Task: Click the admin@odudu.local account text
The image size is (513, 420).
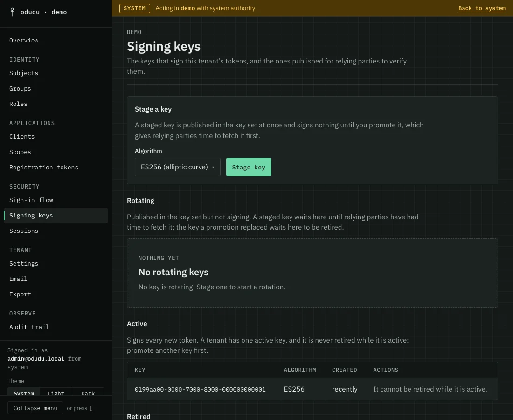Action: click(36, 359)
